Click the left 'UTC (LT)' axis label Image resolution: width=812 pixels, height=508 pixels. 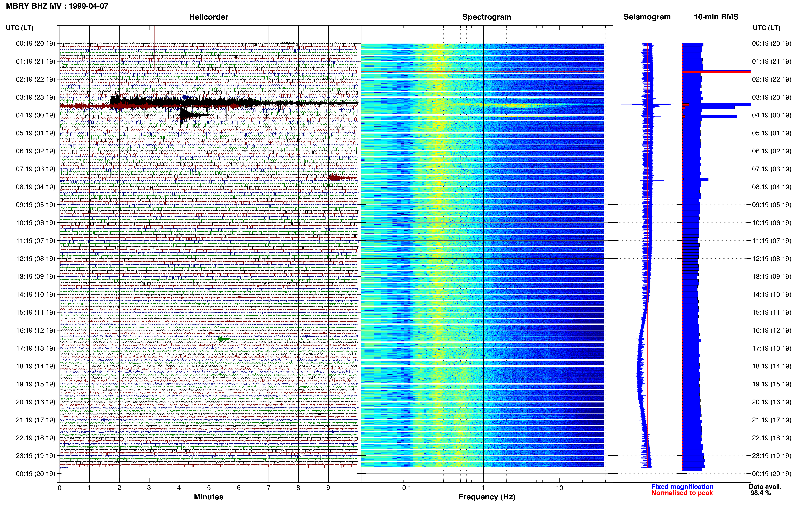click(19, 28)
